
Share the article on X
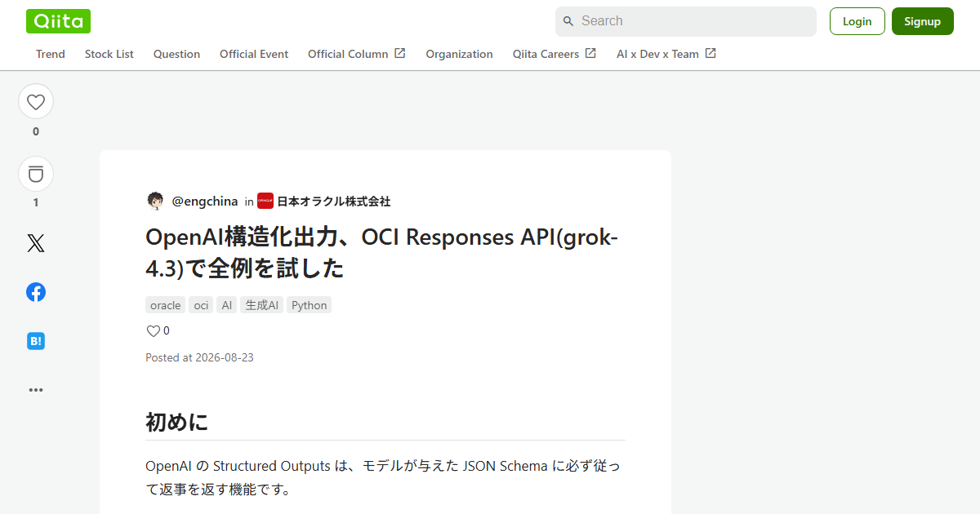point(36,243)
